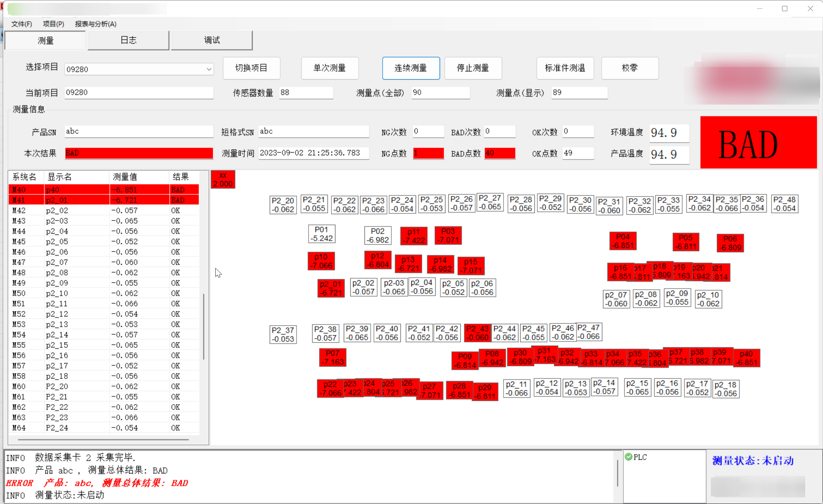Switch to the 调试 tab

212,40
